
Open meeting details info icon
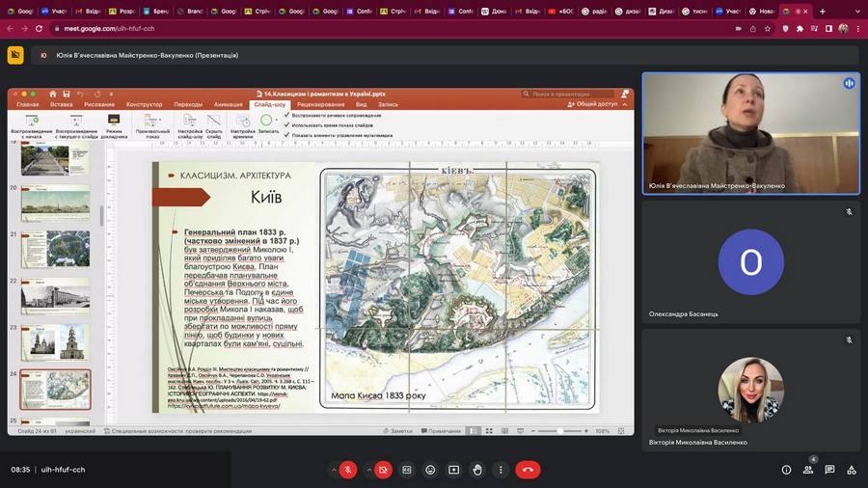[786, 470]
